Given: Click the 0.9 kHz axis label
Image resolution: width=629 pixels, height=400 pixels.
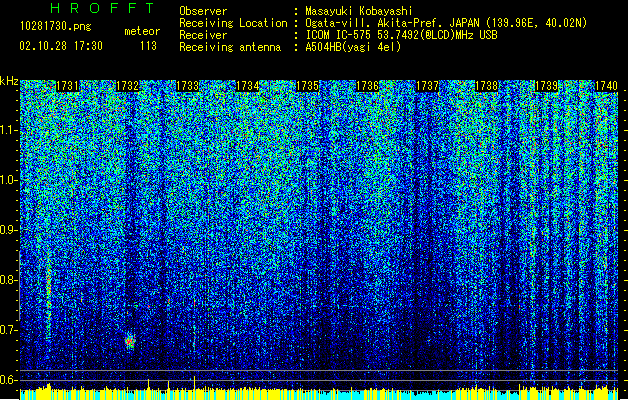Looking at the screenshot, I should coord(9,230).
